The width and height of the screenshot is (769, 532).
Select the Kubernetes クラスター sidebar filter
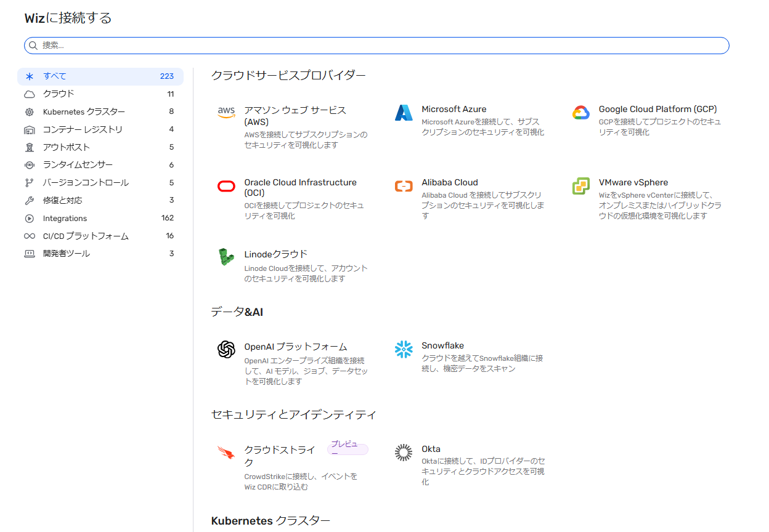point(84,112)
